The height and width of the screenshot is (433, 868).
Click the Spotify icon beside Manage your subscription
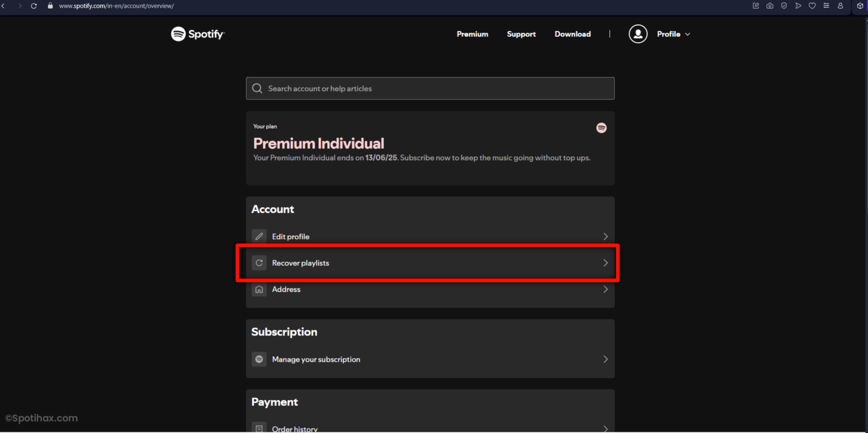pyautogui.click(x=259, y=359)
